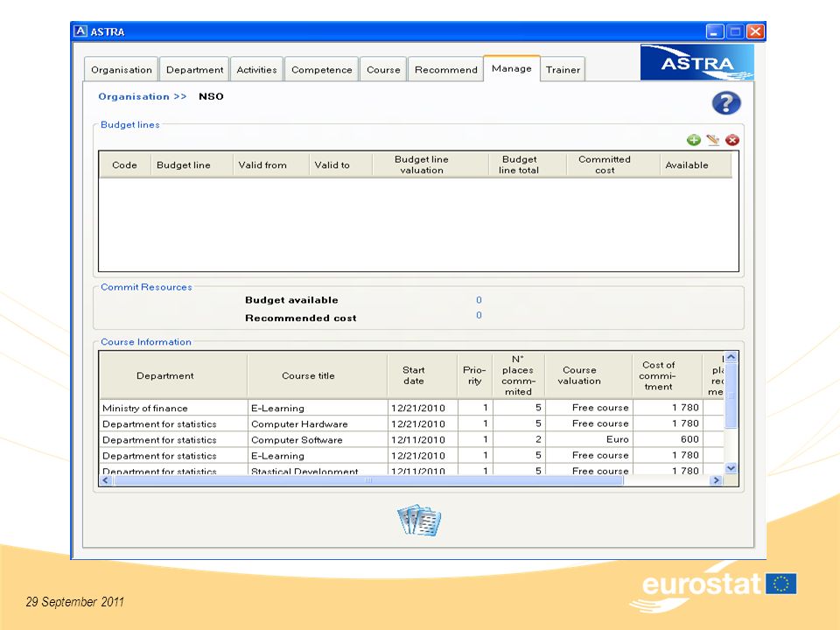Click the Recommended cost value 0
This screenshot has width=840, height=630.
click(479, 315)
